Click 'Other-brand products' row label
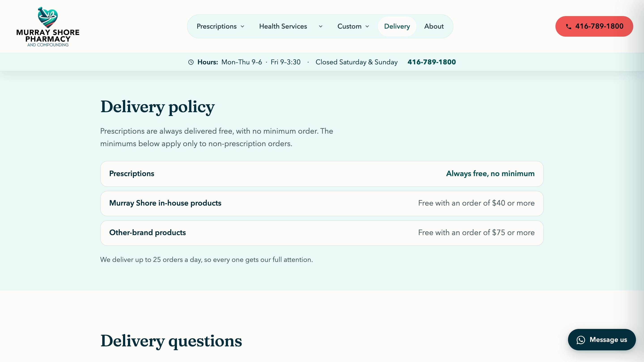 click(148, 233)
